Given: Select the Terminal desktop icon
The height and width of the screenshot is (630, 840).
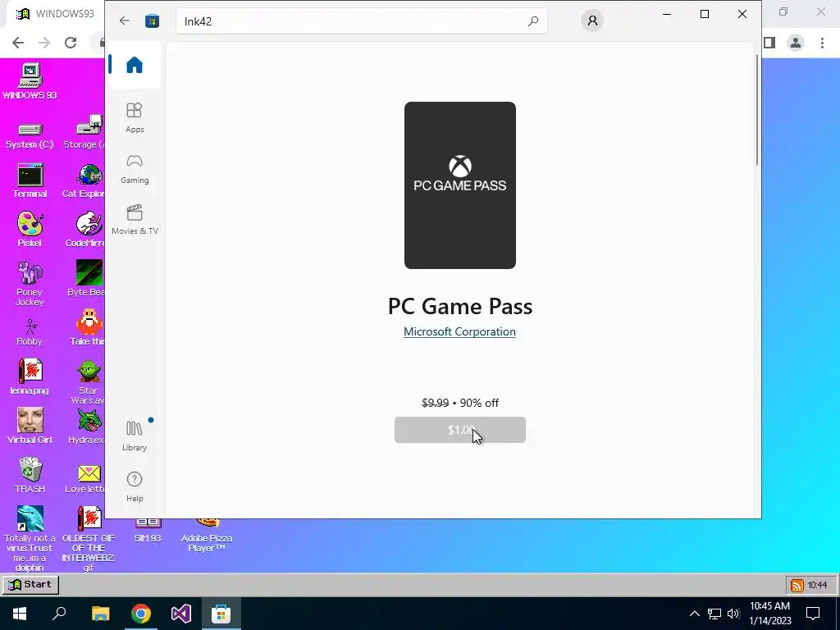Looking at the screenshot, I should pyautogui.click(x=30, y=180).
